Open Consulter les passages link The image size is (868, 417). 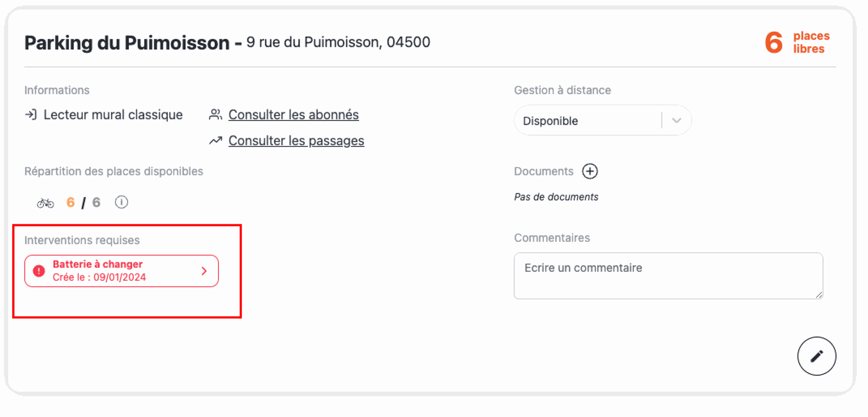pos(296,141)
